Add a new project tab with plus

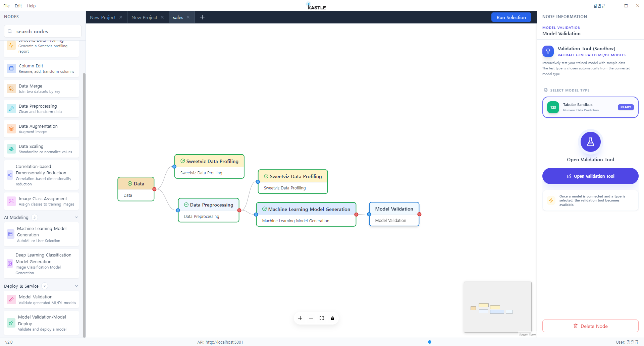[202, 17]
